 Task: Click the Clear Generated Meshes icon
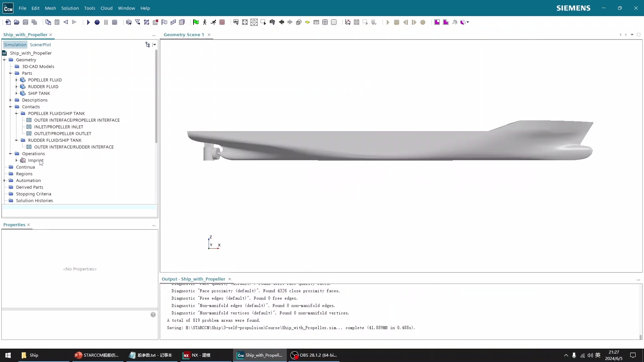click(x=156, y=22)
